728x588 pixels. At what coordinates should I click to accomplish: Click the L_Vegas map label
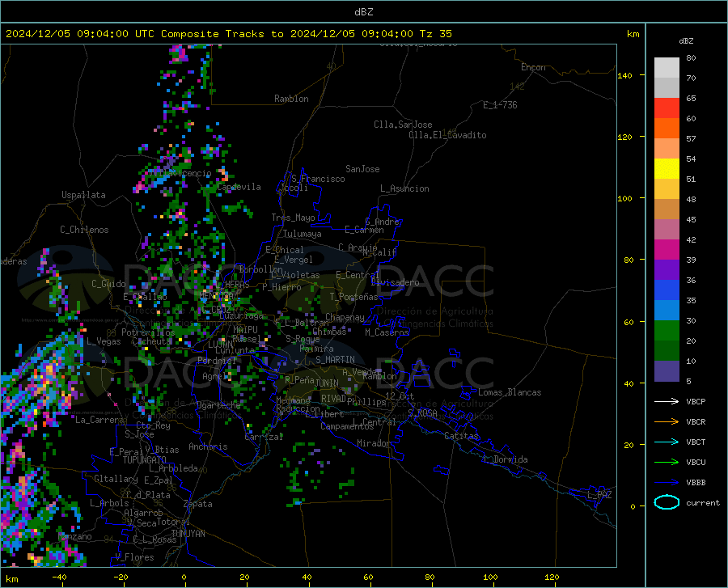(104, 341)
